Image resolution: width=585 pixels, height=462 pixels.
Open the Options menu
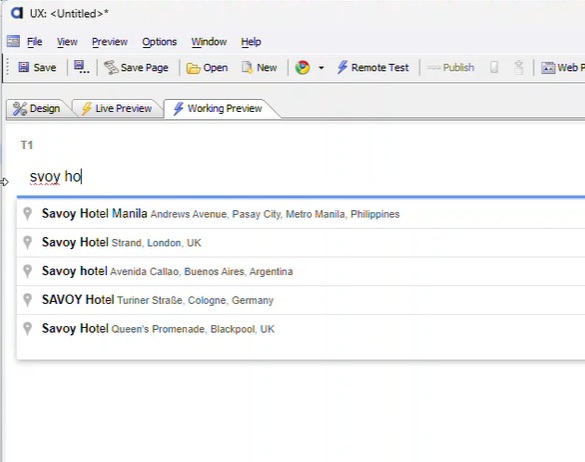(x=159, y=42)
